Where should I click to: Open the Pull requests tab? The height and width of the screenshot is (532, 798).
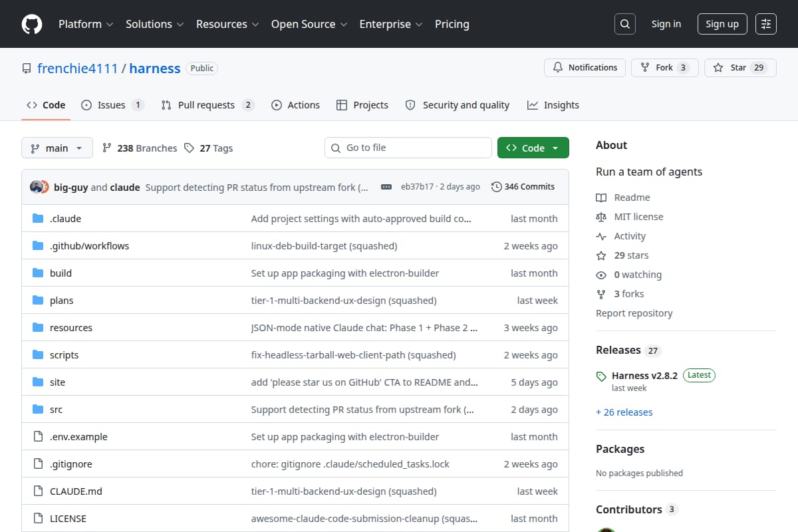pos(207,105)
